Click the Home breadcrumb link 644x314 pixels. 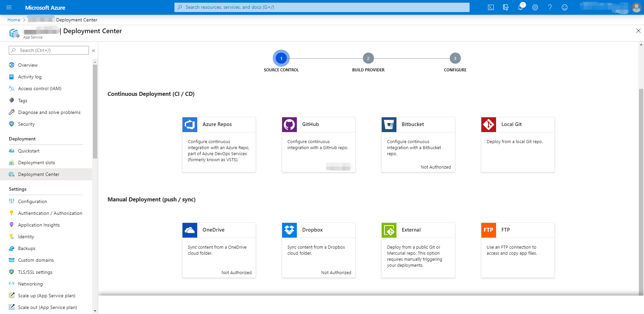[x=14, y=20]
